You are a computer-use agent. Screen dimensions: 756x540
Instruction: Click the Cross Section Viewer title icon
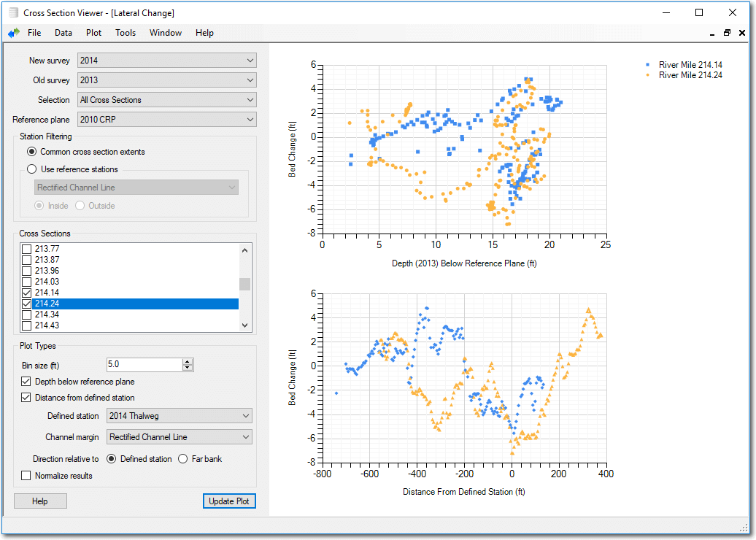point(12,12)
